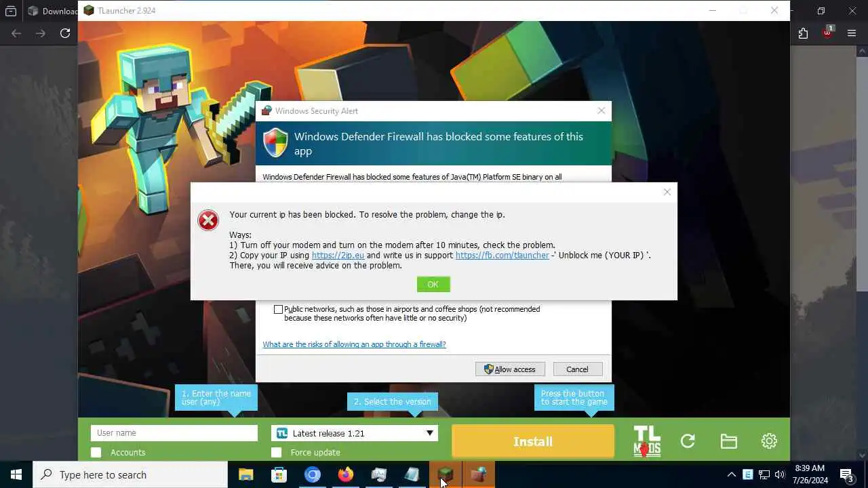868x488 pixels.
Task: Click OK in the blocked IP error dialog
Action: pyautogui.click(x=433, y=285)
